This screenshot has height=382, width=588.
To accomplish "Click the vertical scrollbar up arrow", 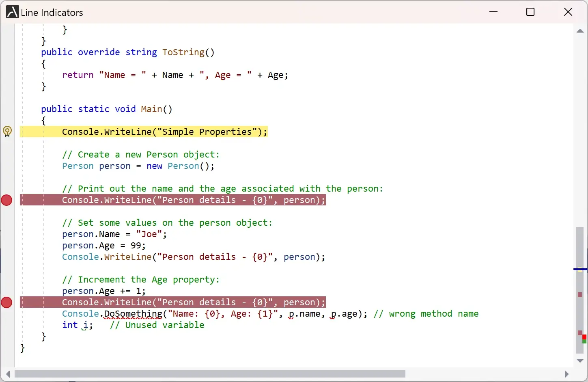I will 580,31.
